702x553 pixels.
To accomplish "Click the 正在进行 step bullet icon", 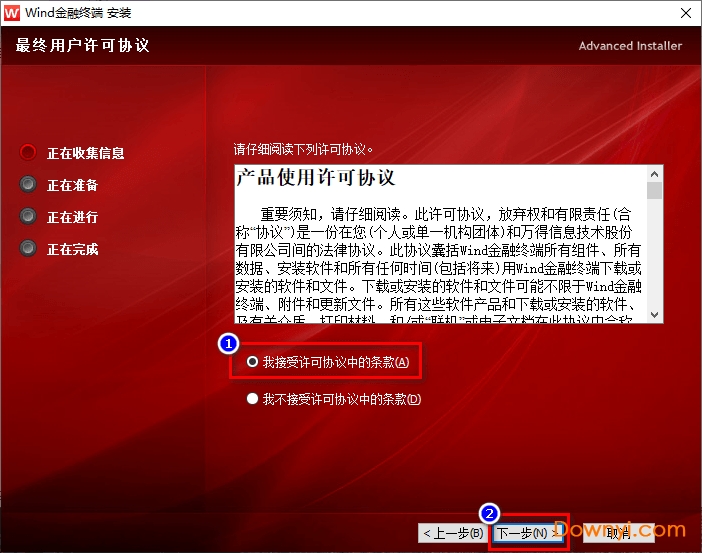I will (x=28, y=217).
